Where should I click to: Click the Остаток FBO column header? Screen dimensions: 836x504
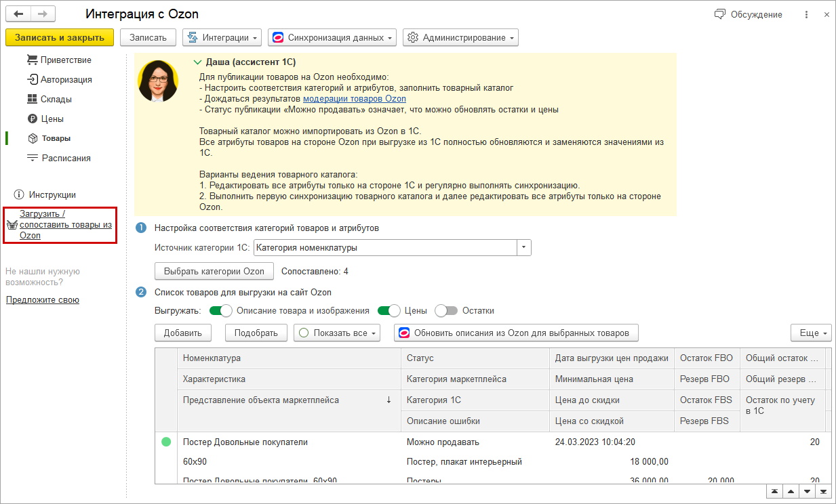click(x=707, y=358)
